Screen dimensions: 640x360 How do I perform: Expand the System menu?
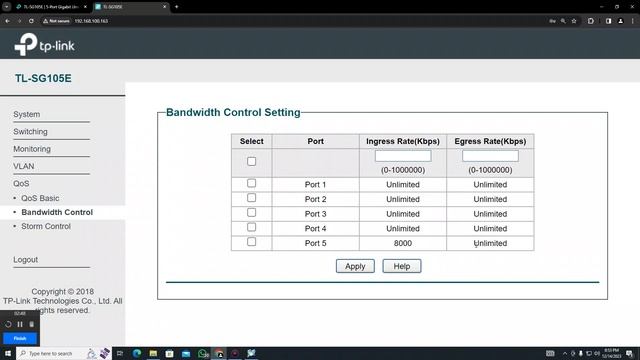click(x=27, y=114)
